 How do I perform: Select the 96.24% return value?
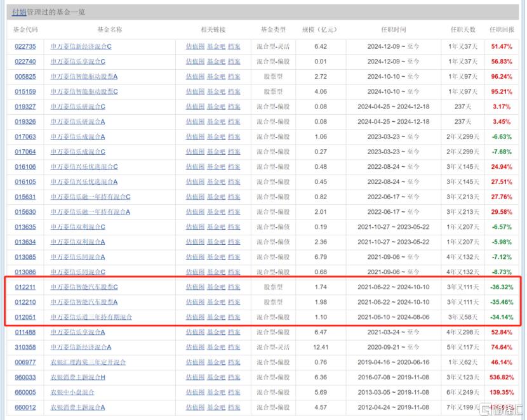click(x=502, y=77)
